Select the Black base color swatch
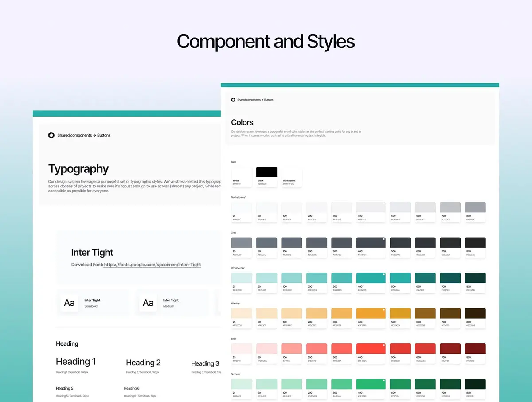This screenshot has height=402, width=532. click(x=266, y=172)
